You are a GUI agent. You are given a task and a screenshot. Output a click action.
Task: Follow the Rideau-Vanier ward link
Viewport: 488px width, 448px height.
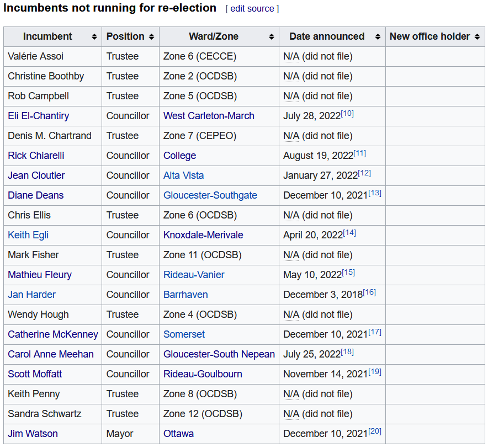click(x=194, y=275)
